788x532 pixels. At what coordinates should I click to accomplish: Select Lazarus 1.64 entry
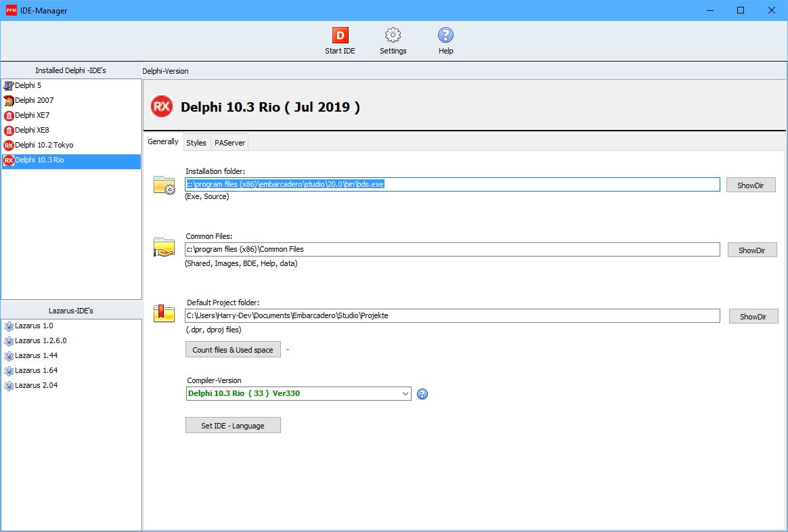(x=71, y=371)
